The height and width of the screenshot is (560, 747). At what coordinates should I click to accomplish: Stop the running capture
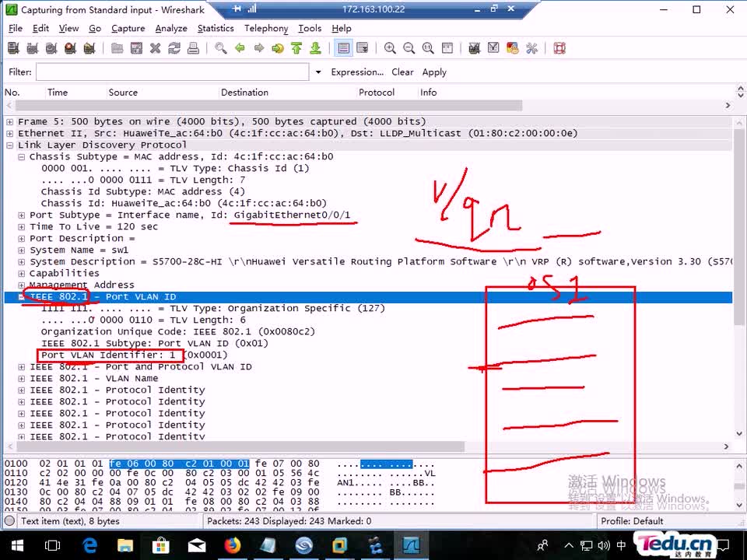(71, 48)
